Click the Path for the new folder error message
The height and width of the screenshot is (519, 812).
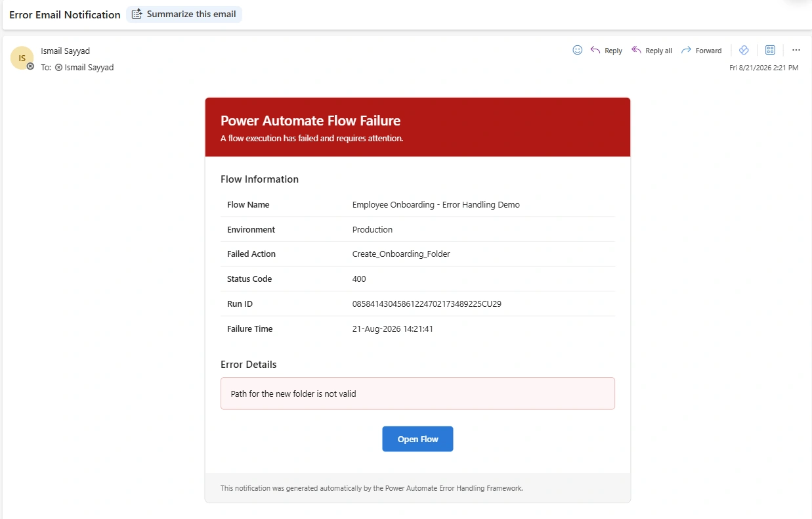[293, 394]
